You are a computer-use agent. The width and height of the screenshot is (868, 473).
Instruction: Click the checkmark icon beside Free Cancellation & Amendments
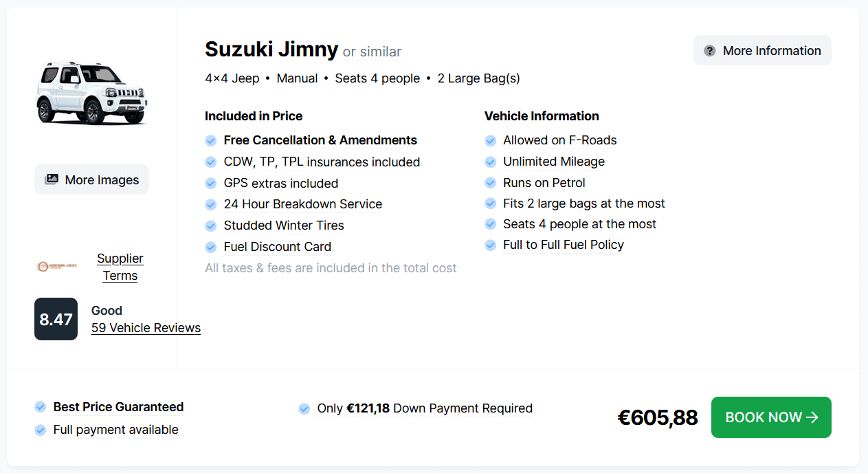211,141
